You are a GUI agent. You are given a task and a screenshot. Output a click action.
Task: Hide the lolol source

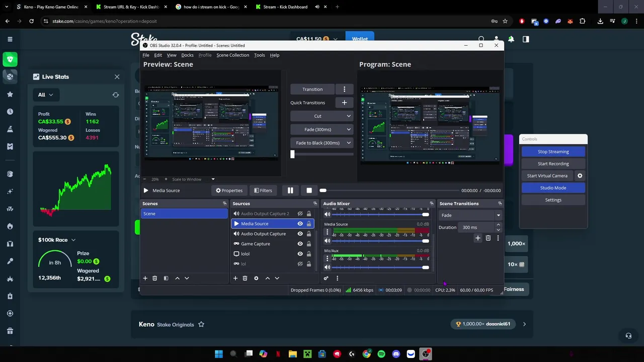coord(300,254)
